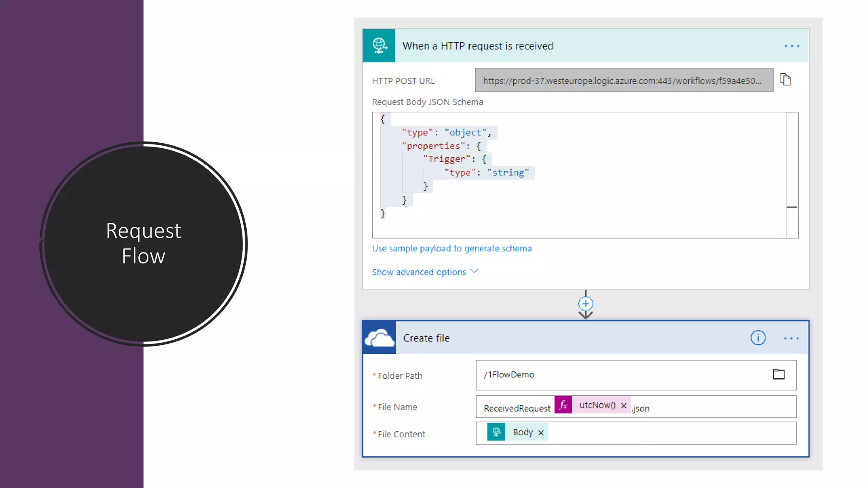Viewport: 868px width, 488px height.
Task: Remove the Body token from File Content
Action: pyautogui.click(x=541, y=433)
